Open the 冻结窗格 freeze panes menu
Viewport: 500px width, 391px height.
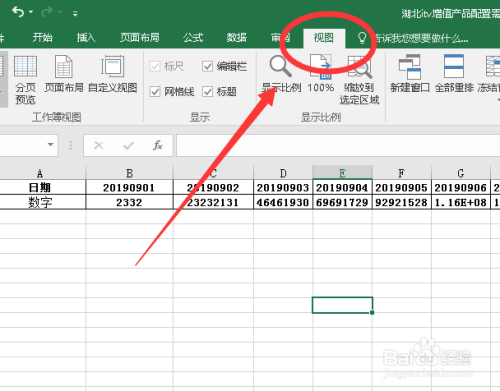489,78
